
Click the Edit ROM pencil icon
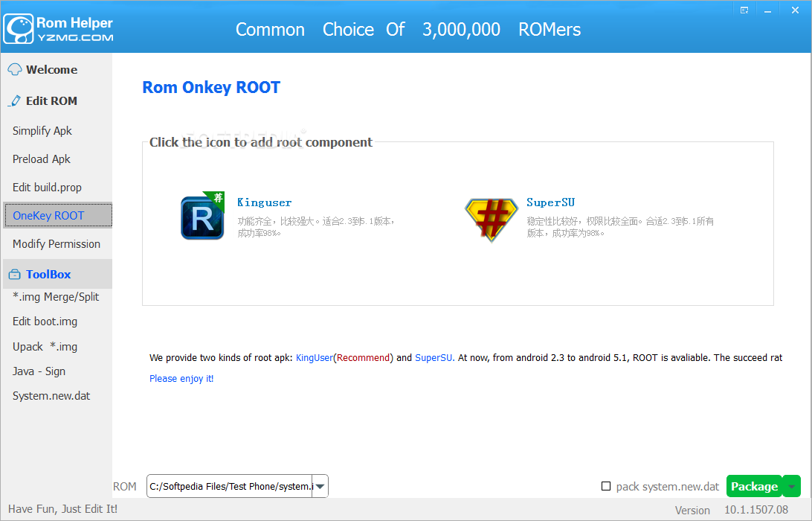point(15,100)
